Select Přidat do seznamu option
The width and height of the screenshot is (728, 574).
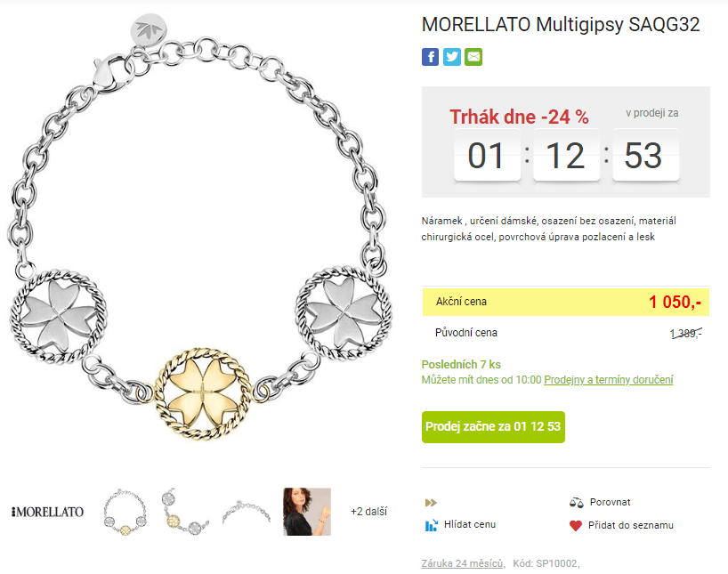click(x=630, y=525)
